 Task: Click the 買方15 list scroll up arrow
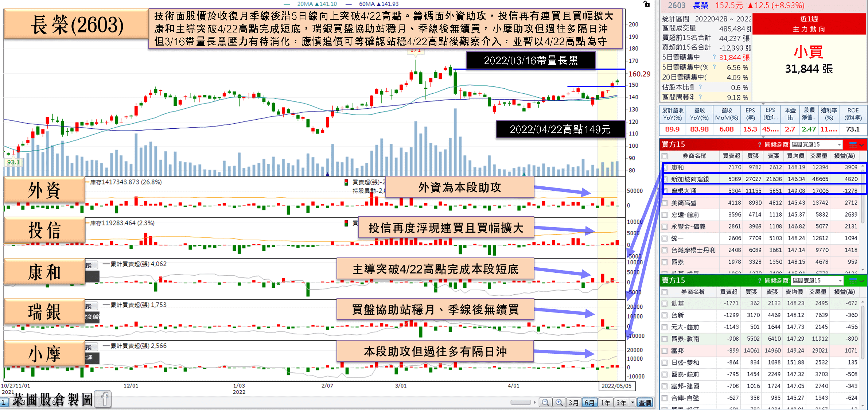point(863,166)
